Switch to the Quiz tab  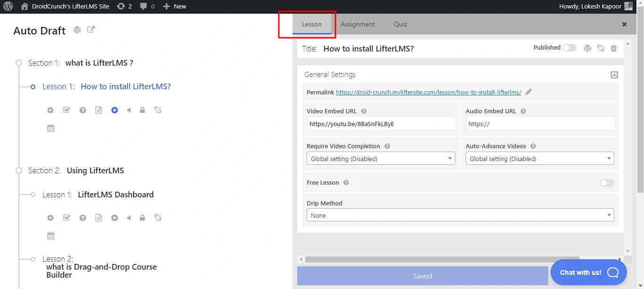(400, 24)
